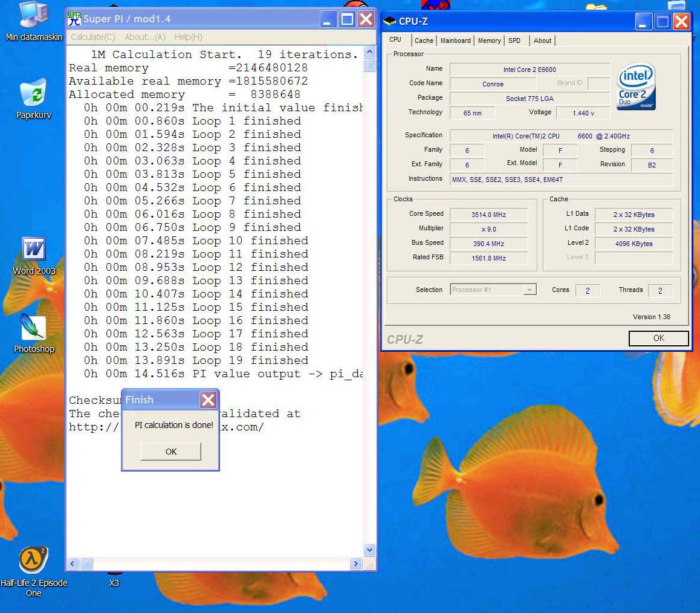
Task: Open the Processor #1 selection dropdown
Action: [493, 290]
